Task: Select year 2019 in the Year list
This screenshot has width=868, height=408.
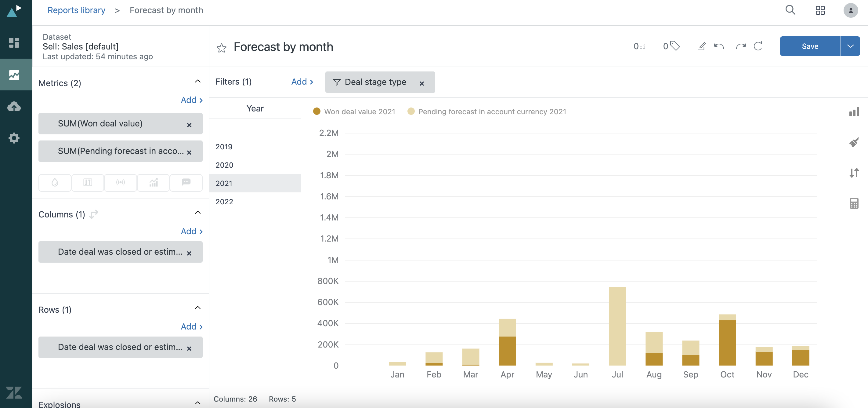Action: (x=224, y=147)
